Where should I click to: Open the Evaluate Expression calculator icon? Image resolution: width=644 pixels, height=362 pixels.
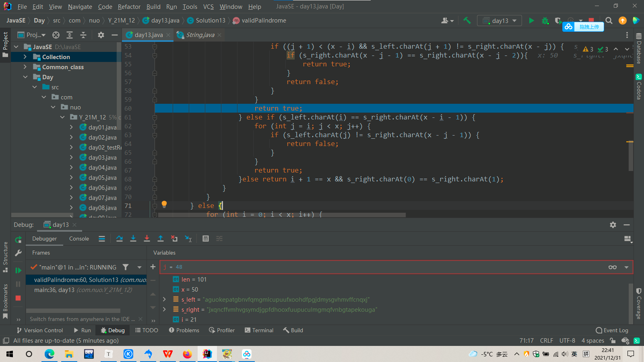click(206, 239)
